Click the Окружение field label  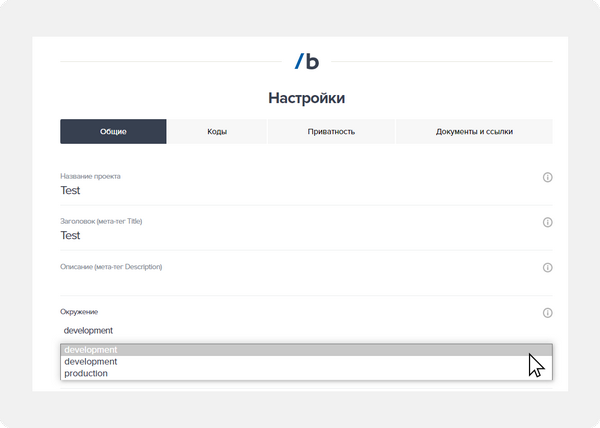[x=79, y=312]
